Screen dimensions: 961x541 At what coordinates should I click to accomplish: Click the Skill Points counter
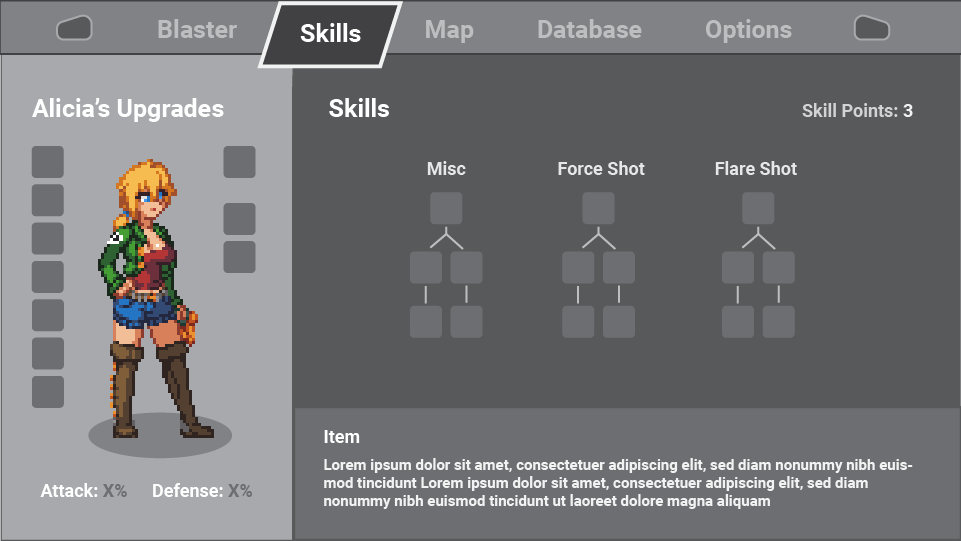point(857,111)
